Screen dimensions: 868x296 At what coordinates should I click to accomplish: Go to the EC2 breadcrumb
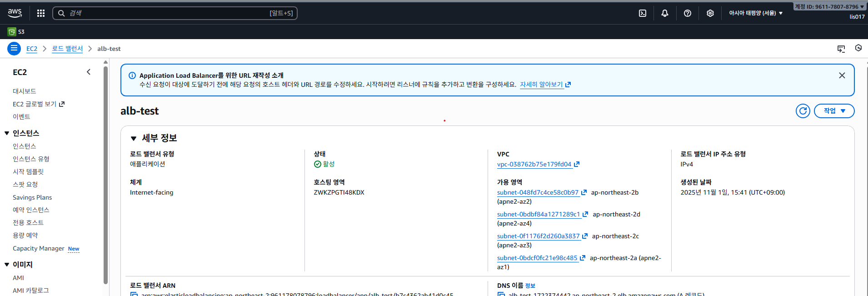[x=32, y=49]
